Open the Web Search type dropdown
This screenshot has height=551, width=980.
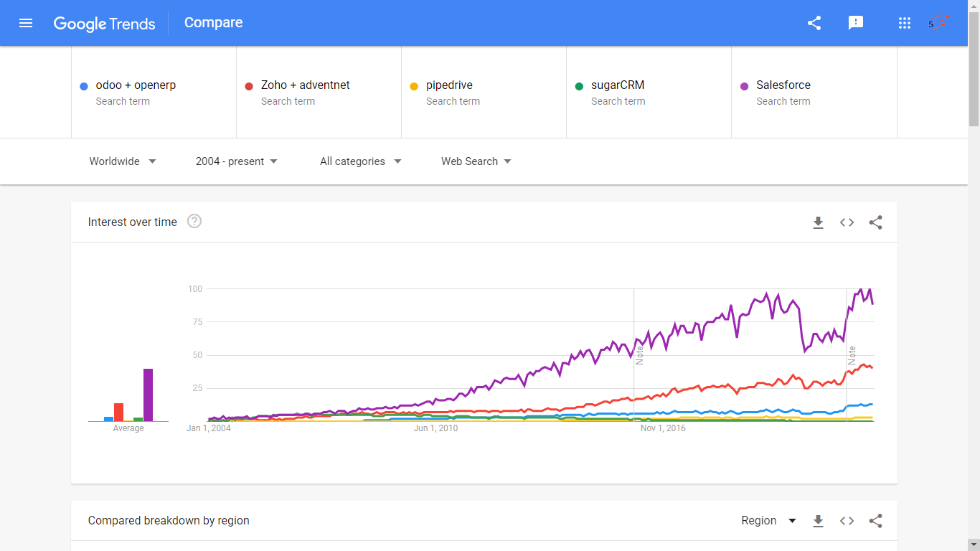476,161
